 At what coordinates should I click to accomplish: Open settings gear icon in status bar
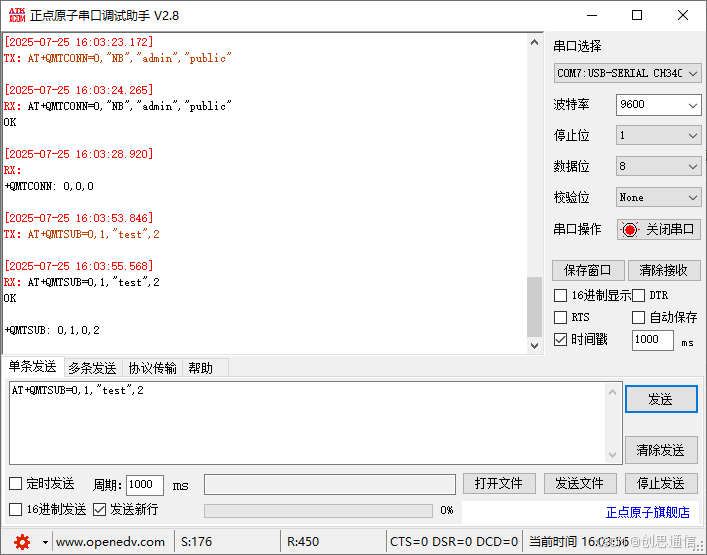click(22, 541)
